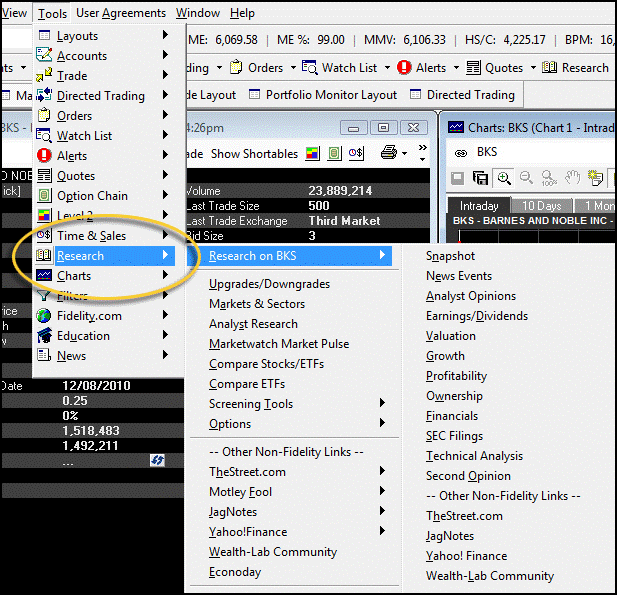The image size is (617, 595).
Task: Select Technical Analysis for BKS
Action: coord(474,456)
